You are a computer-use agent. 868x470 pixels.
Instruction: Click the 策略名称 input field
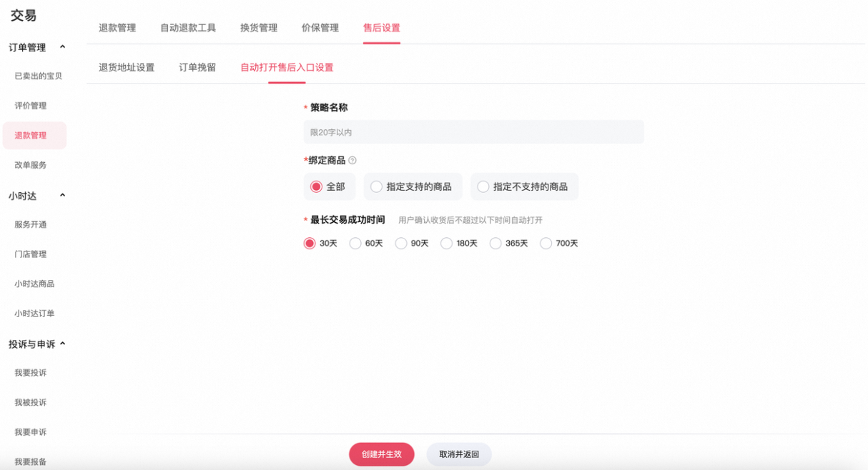474,131
